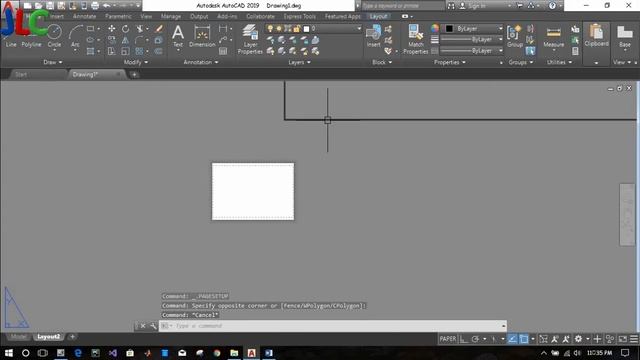The width and height of the screenshot is (640, 360).
Task: Expand the Layers panel
Action: [299, 62]
